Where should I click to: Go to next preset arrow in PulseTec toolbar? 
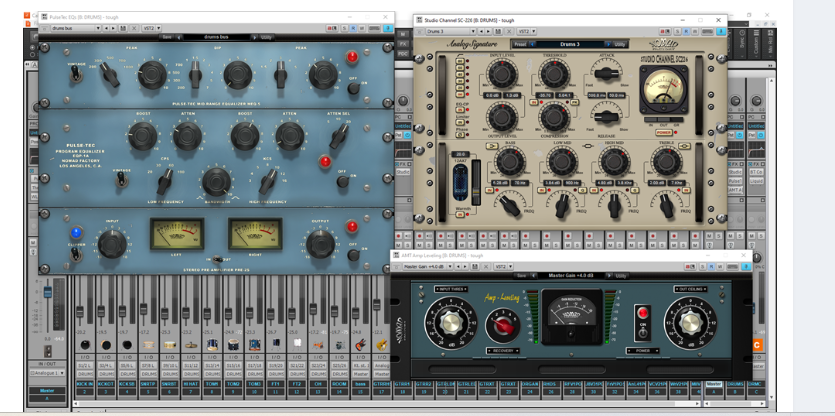coord(113,28)
